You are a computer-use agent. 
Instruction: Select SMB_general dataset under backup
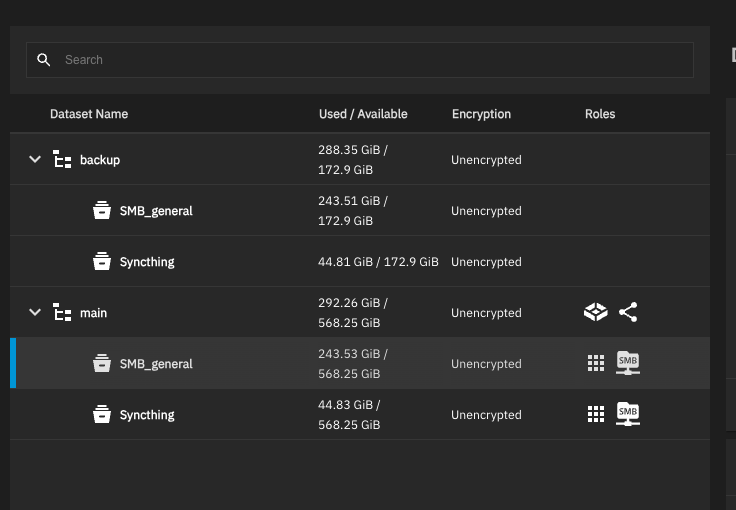(x=360, y=210)
